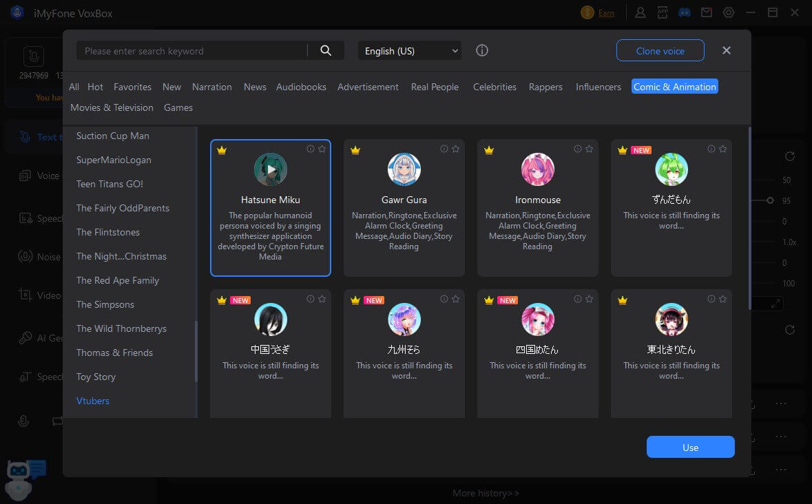This screenshot has width=812, height=504.
Task: Favorite the 中国うさぎ voice star
Action: [322, 299]
